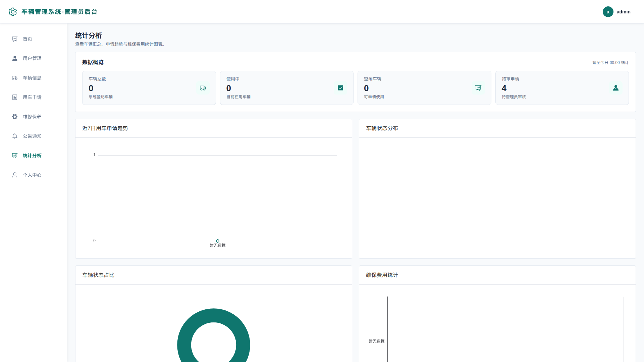
Task: Click the 车辆状态占比 heading
Action: [x=98, y=275]
